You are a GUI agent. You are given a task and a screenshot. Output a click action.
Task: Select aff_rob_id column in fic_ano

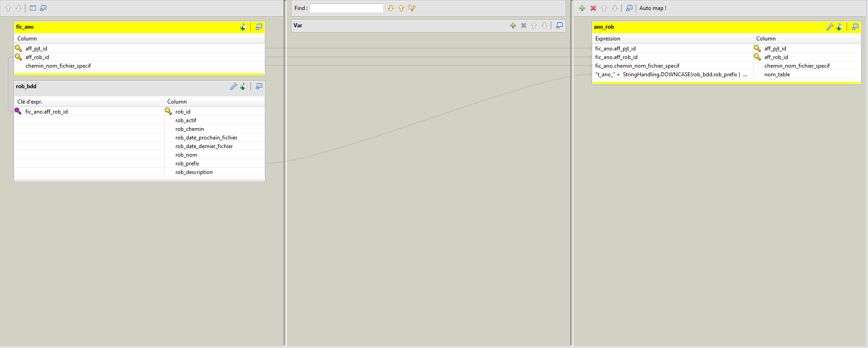click(x=140, y=57)
